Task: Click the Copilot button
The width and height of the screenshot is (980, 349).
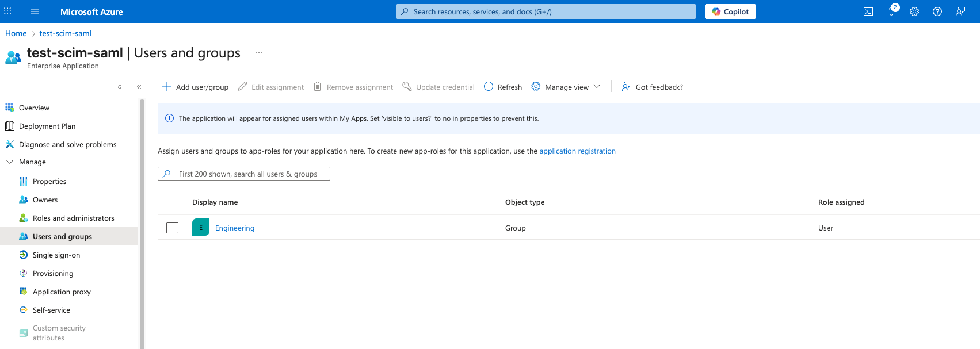Action: 730,11
